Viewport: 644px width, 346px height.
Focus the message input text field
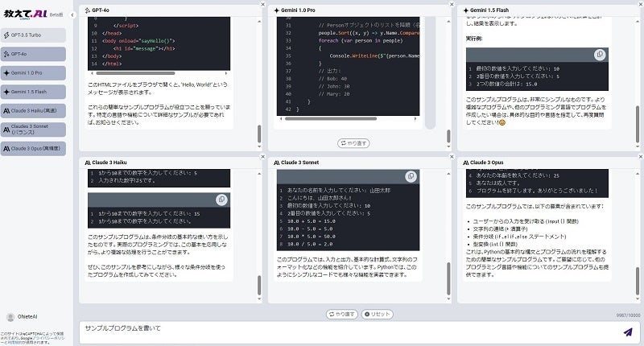(x=351, y=332)
